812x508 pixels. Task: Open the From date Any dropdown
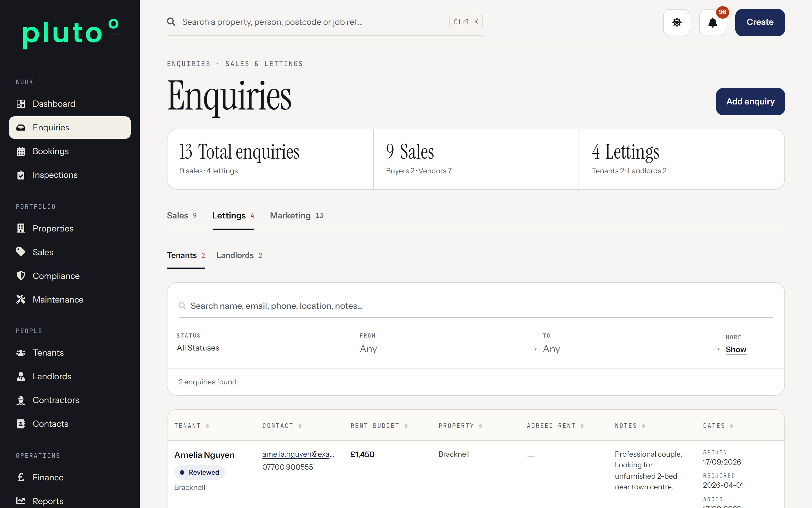[x=449, y=349]
